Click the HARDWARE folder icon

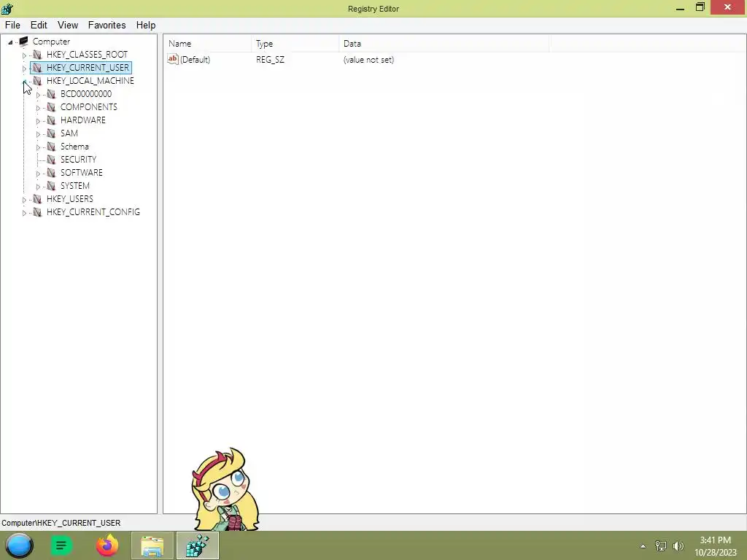point(51,120)
